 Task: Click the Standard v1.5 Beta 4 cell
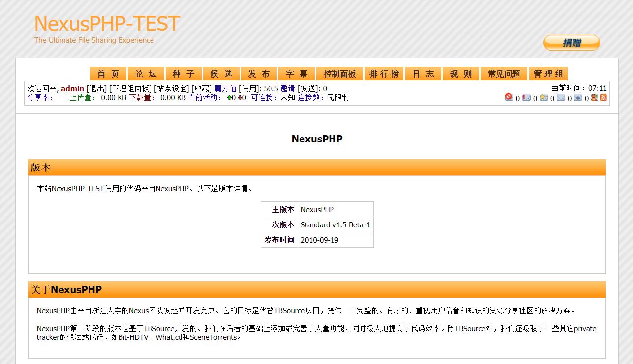click(335, 224)
